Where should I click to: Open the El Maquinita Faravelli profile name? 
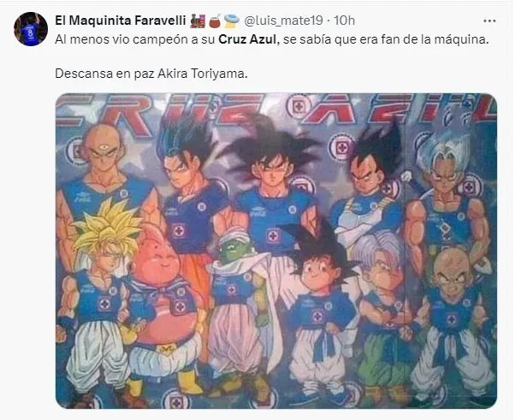click(x=121, y=21)
